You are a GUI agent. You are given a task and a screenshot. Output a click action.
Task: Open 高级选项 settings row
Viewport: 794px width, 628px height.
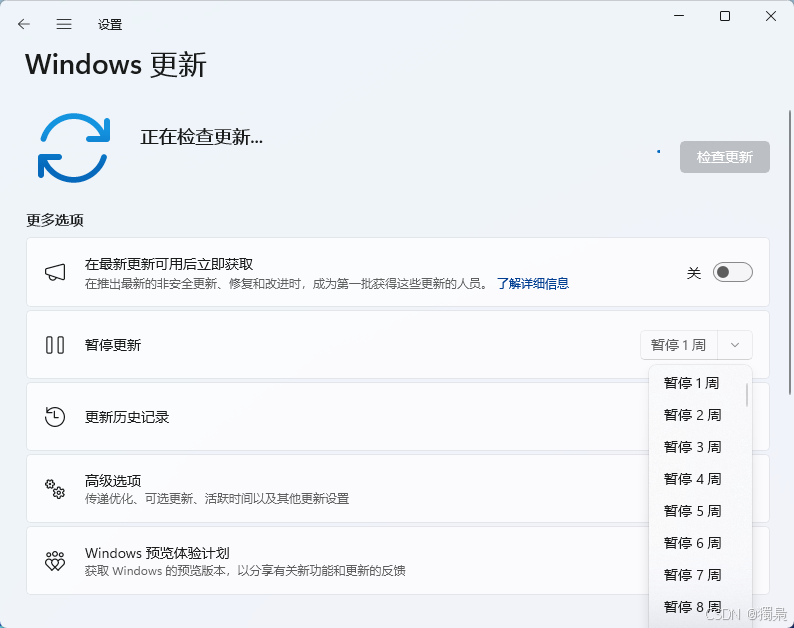398,489
